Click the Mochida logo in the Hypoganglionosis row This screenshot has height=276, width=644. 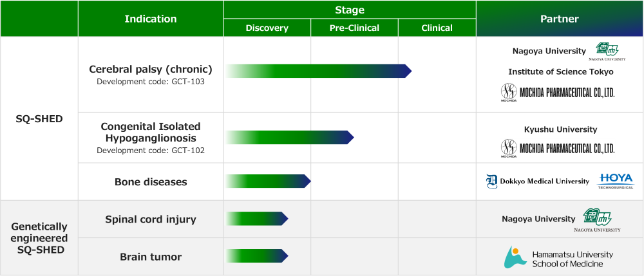(x=558, y=149)
